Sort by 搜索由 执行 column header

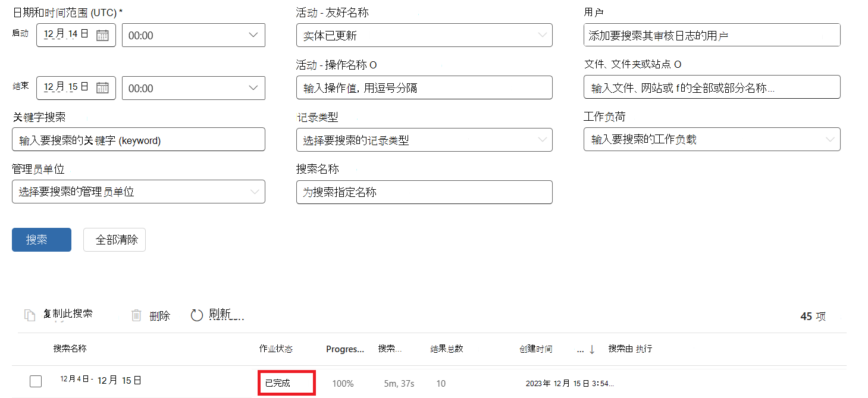[630, 349]
